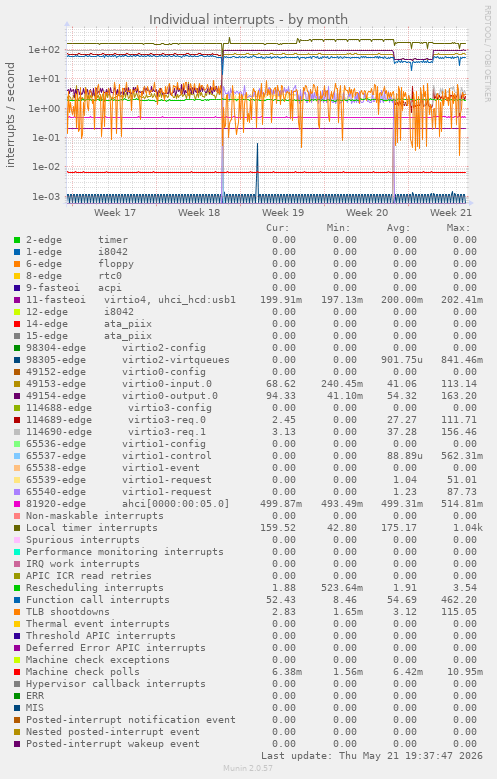Click the Munin 2.0.57 footer text
This screenshot has width=497, height=779.
tap(248, 768)
